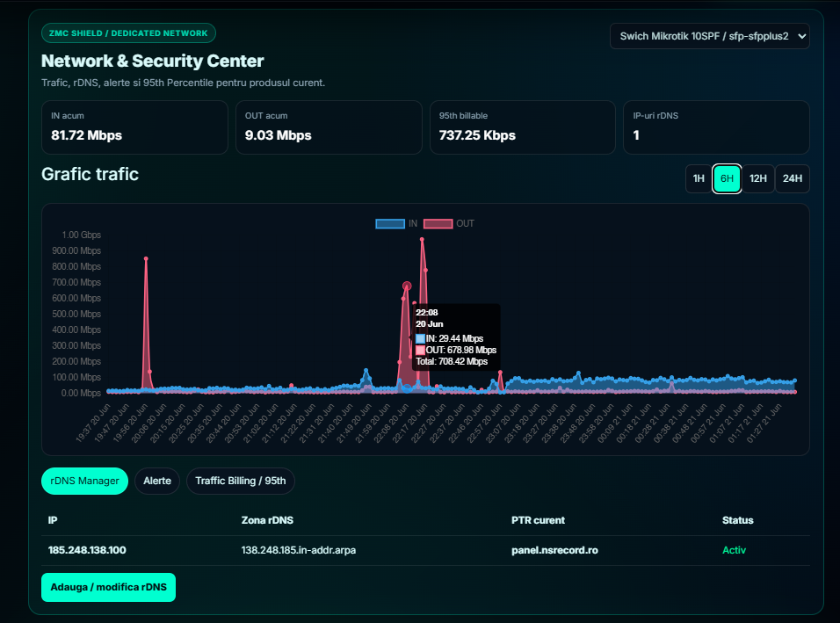Click the tooltip OUT: 678.98 Mbps line
The width and height of the screenshot is (840, 623).
456,350
